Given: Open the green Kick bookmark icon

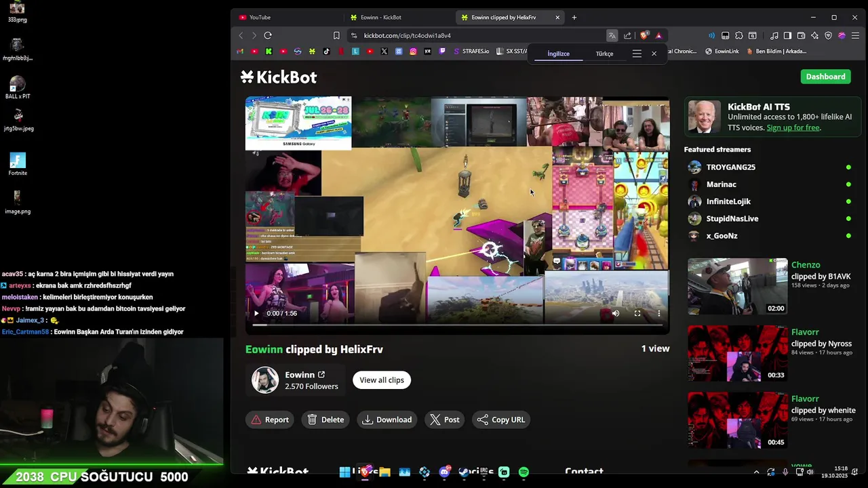Looking at the screenshot, I should pyautogui.click(x=269, y=51).
